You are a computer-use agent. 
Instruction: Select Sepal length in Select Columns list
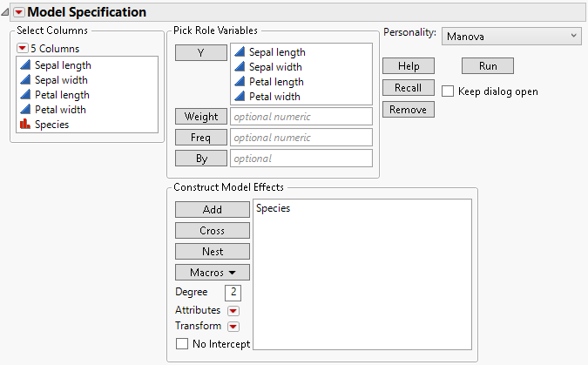[x=63, y=65]
